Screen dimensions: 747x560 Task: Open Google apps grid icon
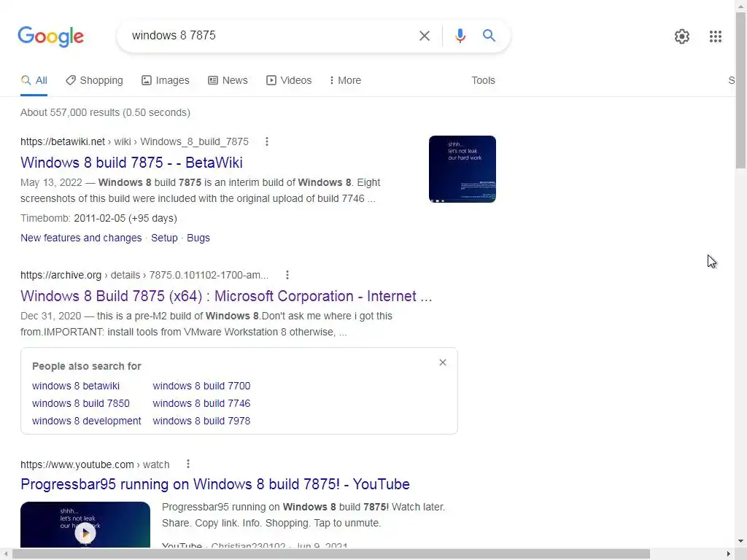(x=715, y=36)
